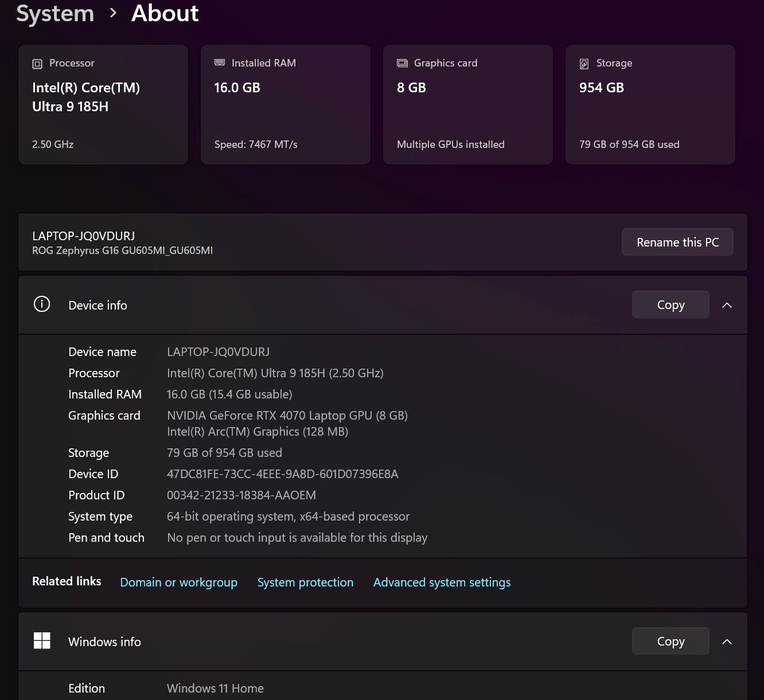Screen dimensions: 764x700
Task: Select the Graphics card 8 GB card
Action: (468, 105)
